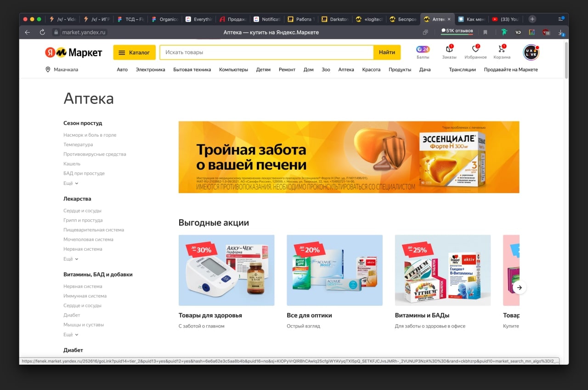The width and height of the screenshot is (588, 390).
Task: Open the Компьютеры category
Action: click(233, 69)
